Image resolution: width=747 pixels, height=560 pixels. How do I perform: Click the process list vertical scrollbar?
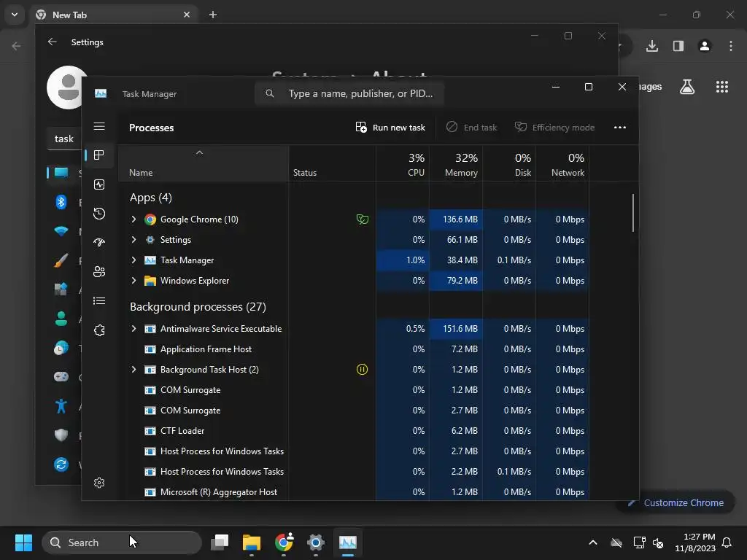click(633, 212)
